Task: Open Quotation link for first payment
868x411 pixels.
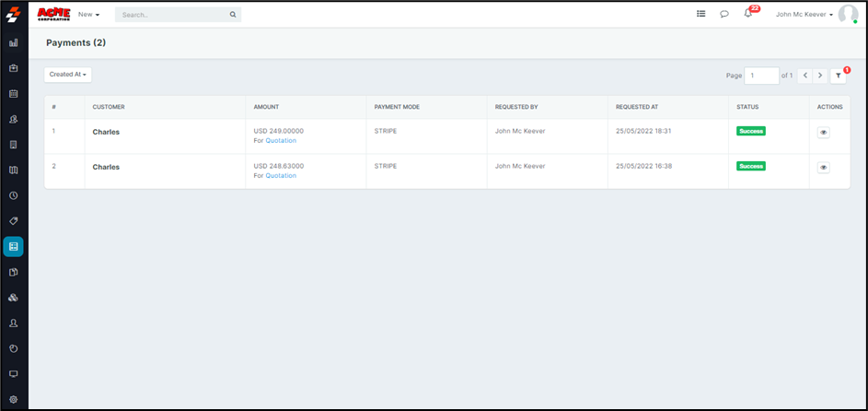Action: click(x=281, y=141)
